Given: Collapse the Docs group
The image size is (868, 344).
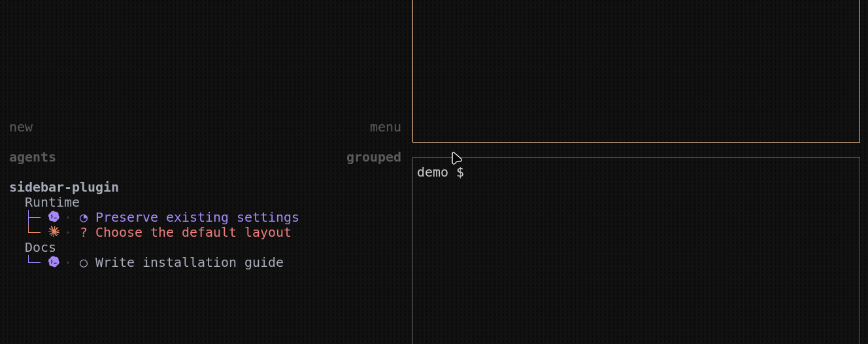Looking at the screenshot, I should click(41, 247).
